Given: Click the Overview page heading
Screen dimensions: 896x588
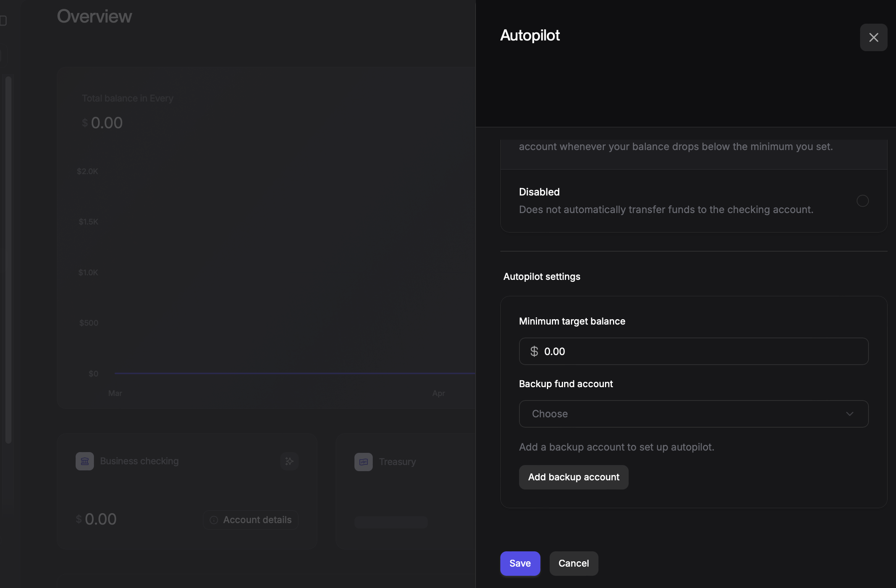Looking at the screenshot, I should (94, 16).
